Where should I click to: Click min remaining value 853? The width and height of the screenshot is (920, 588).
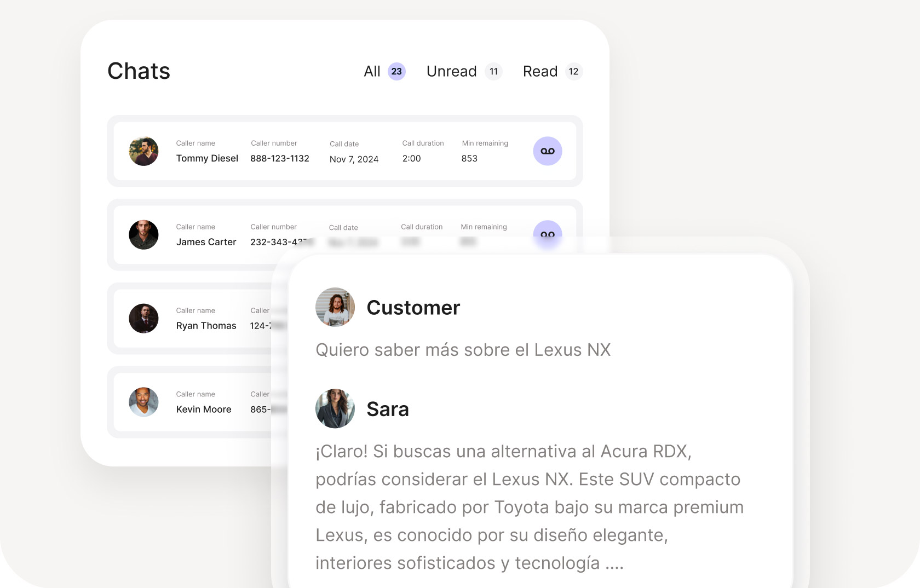pyautogui.click(x=469, y=158)
